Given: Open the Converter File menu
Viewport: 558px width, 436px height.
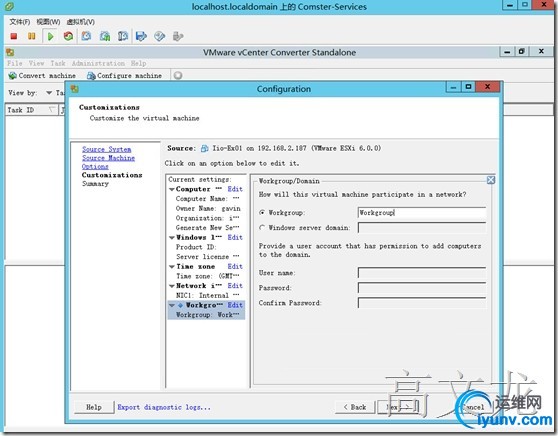Looking at the screenshot, I should coord(15,63).
